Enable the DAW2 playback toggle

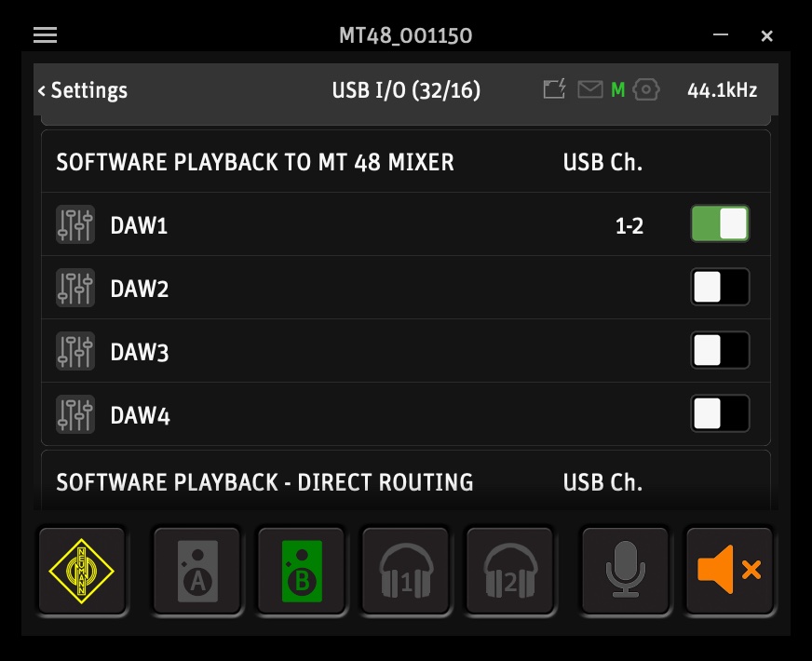720,288
